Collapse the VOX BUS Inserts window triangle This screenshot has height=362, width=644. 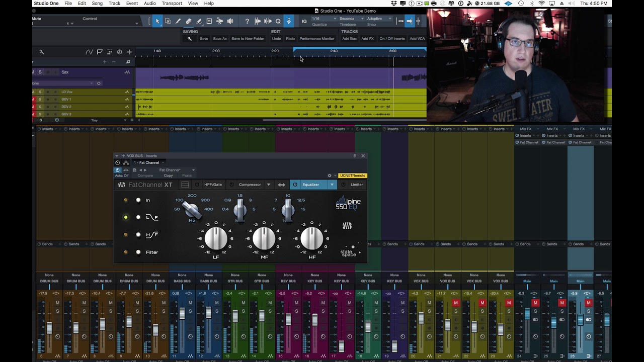[x=117, y=156]
